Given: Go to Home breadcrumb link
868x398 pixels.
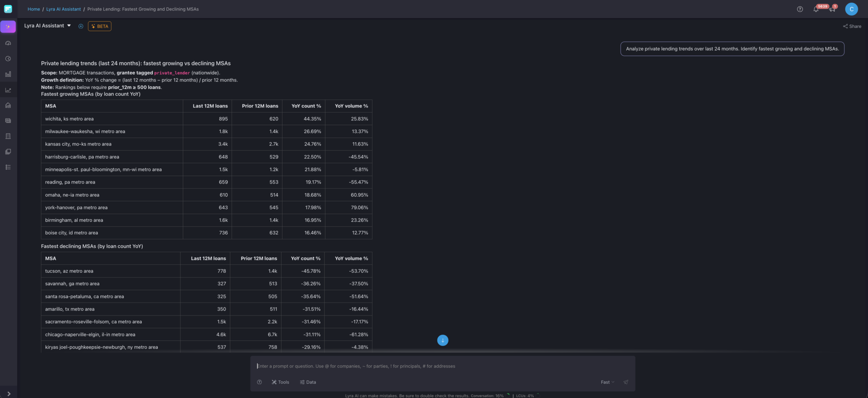Looking at the screenshot, I should click(x=34, y=9).
